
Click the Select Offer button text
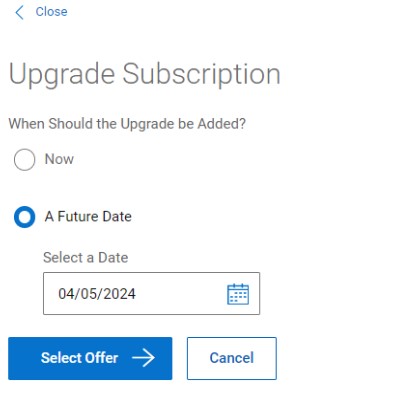(79, 358)
